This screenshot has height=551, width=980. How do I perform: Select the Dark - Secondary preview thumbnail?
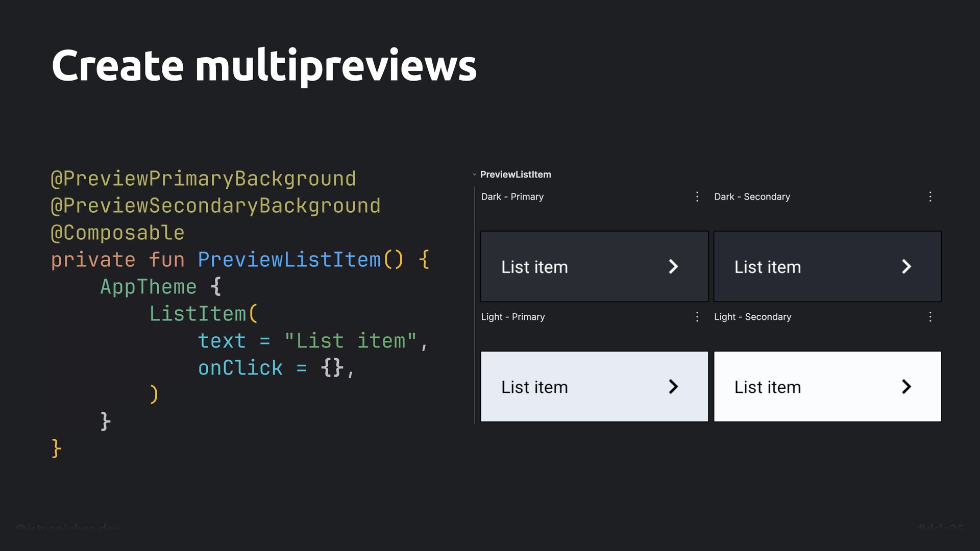coord(827,266)
